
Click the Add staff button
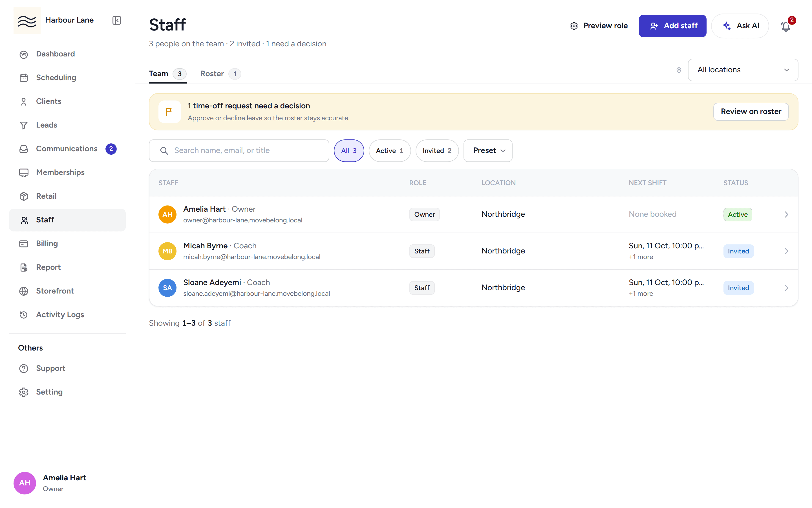(672, 25)
